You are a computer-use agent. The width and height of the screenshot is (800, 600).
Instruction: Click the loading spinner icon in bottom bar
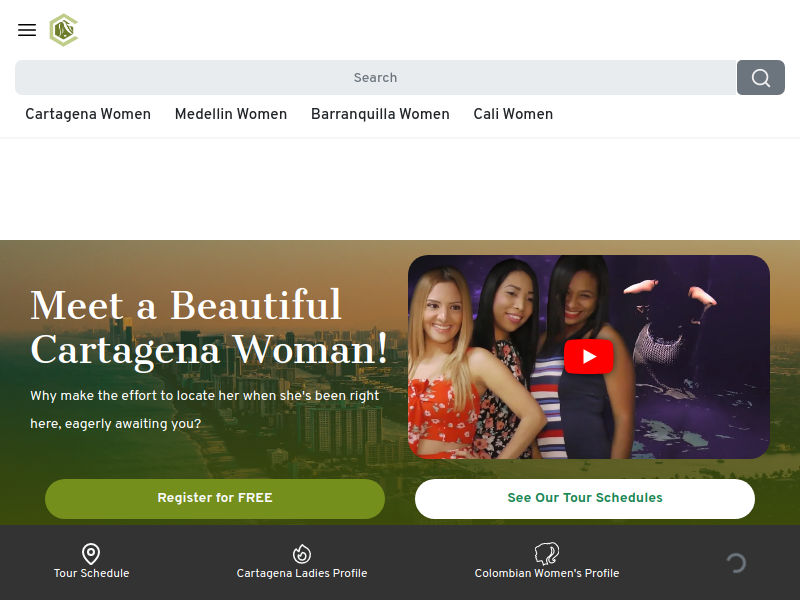point(736,563)
